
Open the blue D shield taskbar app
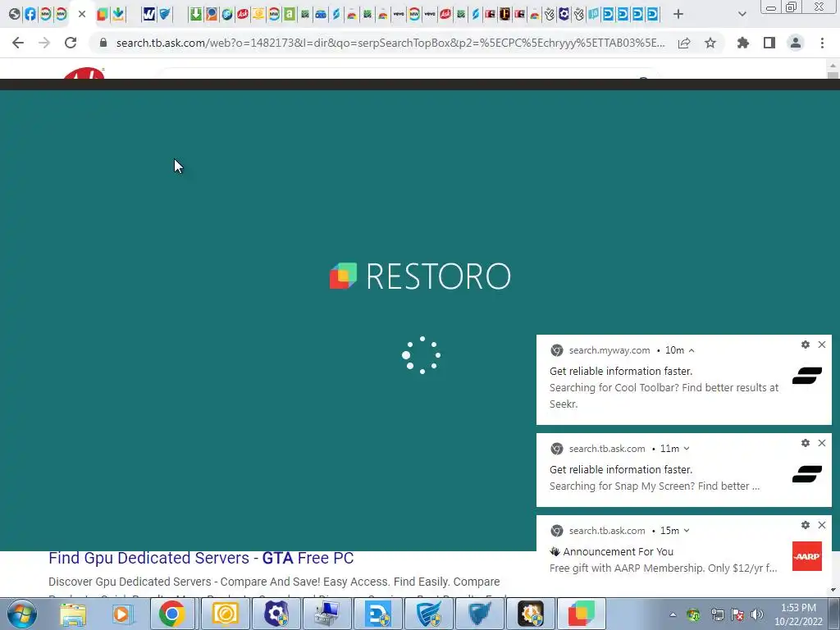pyautogui.click(x=378, y=614)
